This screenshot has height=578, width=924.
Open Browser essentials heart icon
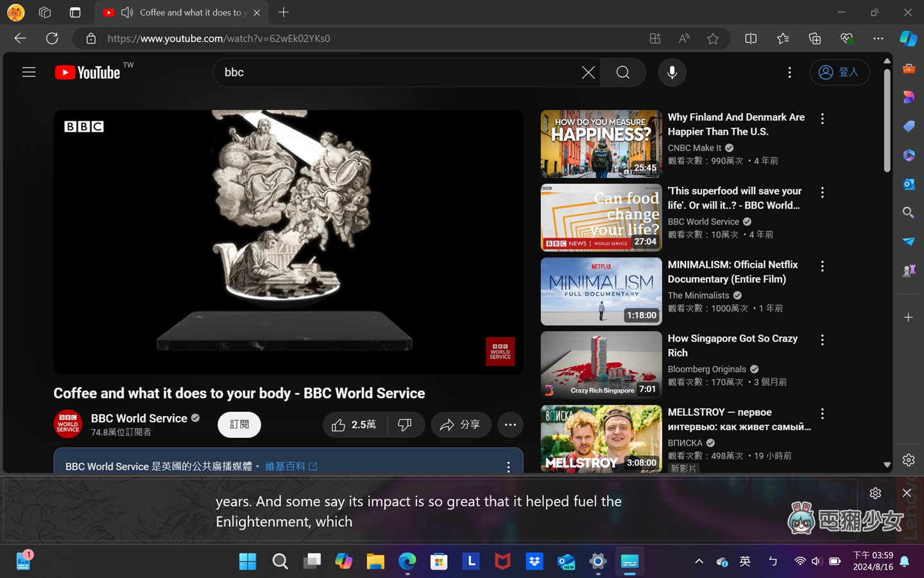click(x=846, y=39)
